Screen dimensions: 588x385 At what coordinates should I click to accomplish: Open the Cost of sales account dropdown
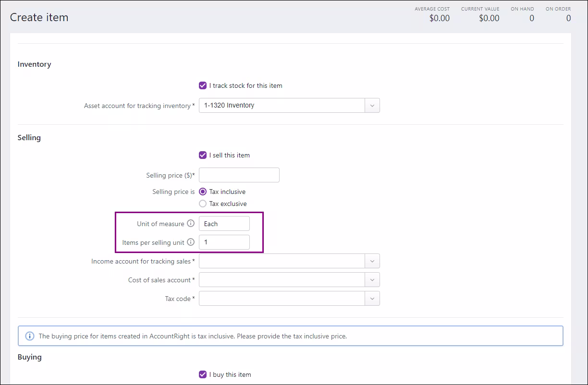click(x=372, y=280)
